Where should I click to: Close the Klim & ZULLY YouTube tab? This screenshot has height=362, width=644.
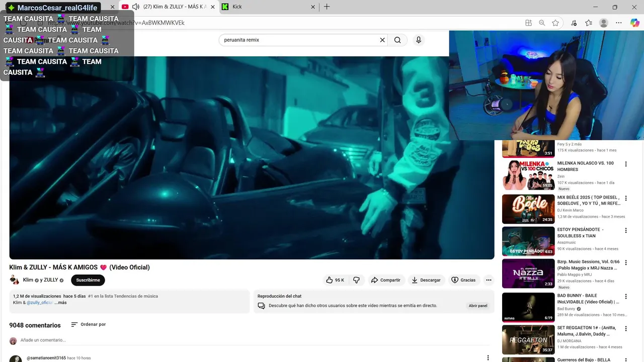click(212, 7)
